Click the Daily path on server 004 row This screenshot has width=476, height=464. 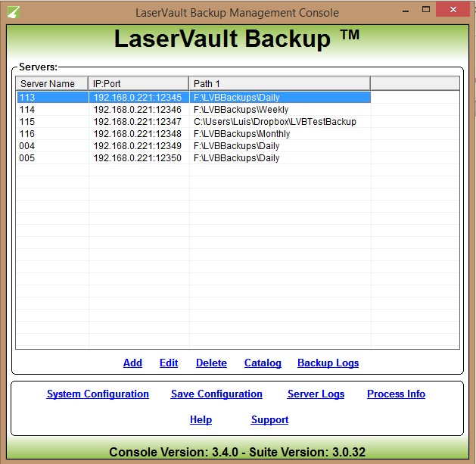pos(236,146)
